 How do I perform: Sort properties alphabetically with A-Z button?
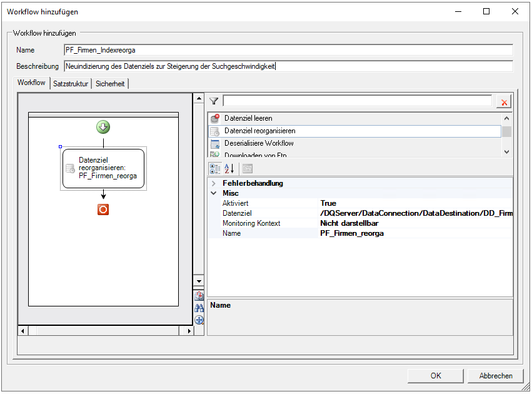pos(229,169)
